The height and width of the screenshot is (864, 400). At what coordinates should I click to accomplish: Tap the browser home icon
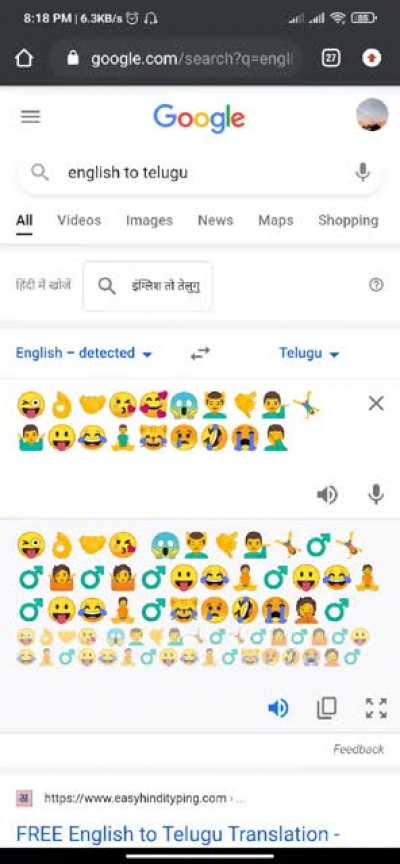click(24, 58)
